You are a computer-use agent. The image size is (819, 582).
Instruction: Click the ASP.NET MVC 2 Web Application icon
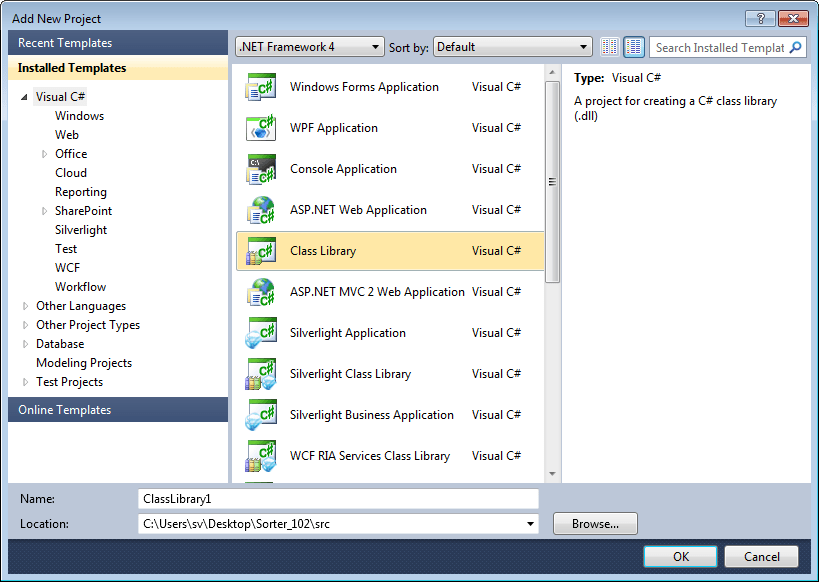pyautogui.click(x=261, y=291)
